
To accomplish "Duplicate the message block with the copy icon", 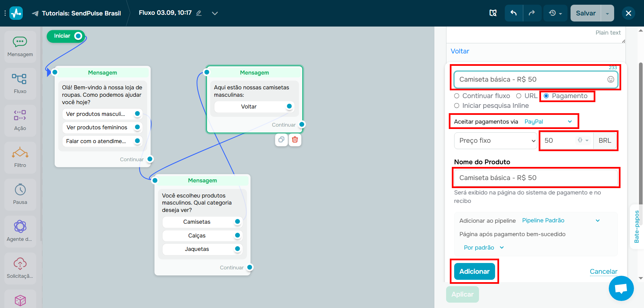I will (x=281, y=140).
